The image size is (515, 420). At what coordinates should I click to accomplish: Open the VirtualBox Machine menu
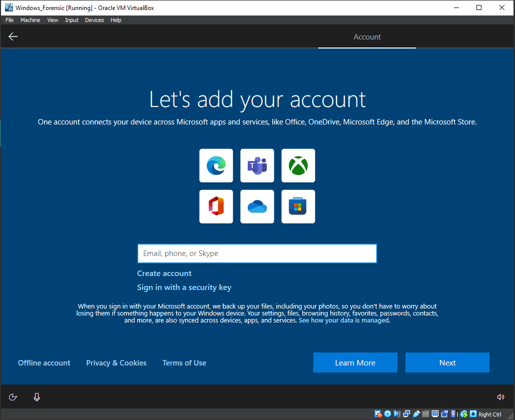[31, 20]
